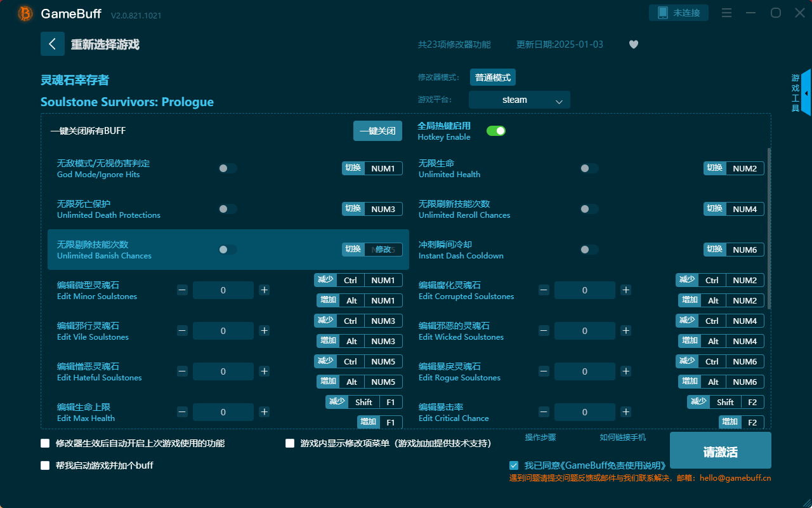
Task: Click the heart favorite icon
Action: pyautogui.click(x=634, y=44)
